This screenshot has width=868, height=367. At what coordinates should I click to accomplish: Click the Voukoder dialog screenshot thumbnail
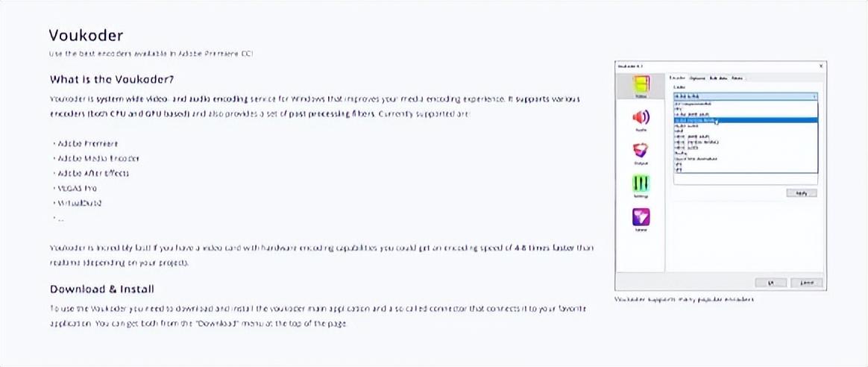coord(720,175)
